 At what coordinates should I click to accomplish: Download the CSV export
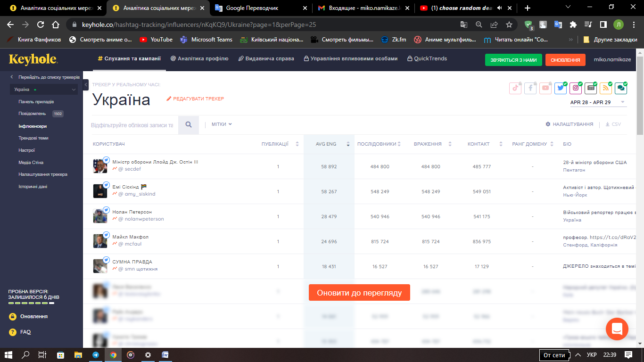[613, 124]
